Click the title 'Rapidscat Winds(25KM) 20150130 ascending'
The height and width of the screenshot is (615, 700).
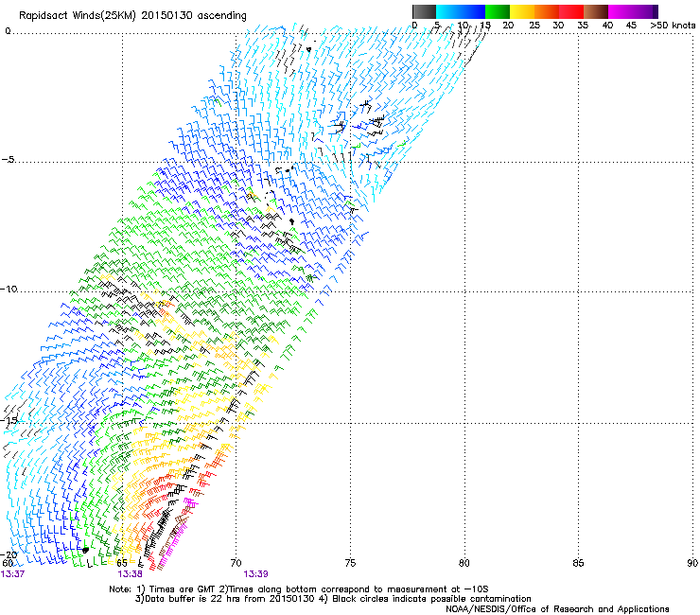pyautogui.click(x=132, y=16)
